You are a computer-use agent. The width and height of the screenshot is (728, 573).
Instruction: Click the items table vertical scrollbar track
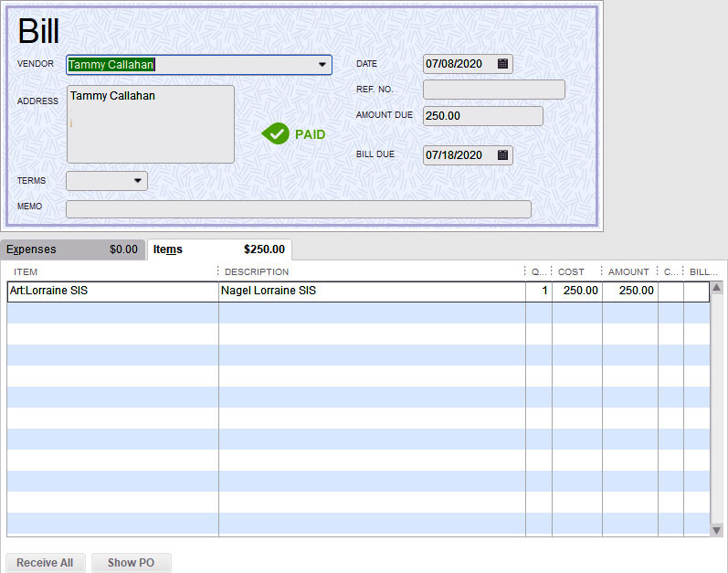[x=717, y=411]
